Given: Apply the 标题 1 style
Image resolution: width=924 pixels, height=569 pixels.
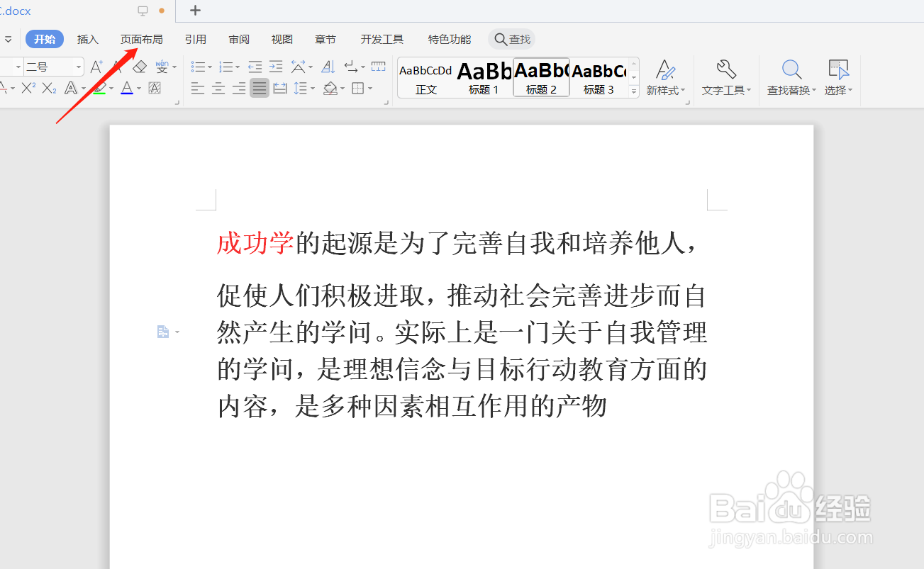Looking at the screenshot, I should point(484,77).
